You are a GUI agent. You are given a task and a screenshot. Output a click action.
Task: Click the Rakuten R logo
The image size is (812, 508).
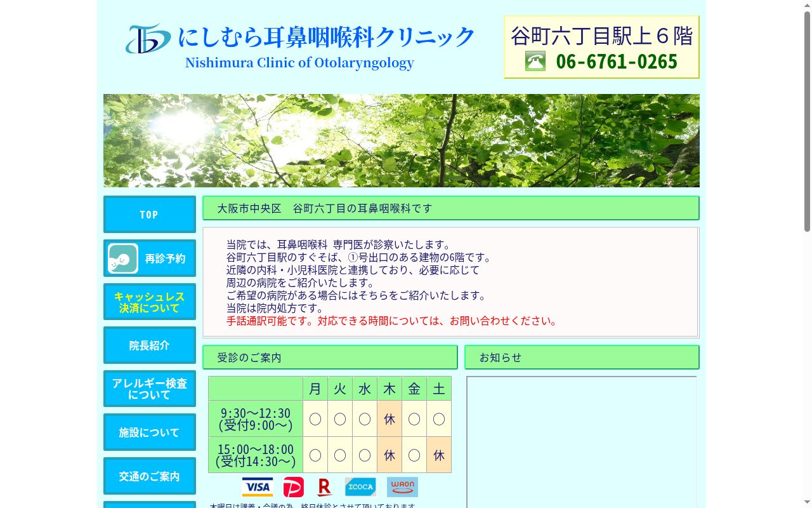click(x=324, y=487)
